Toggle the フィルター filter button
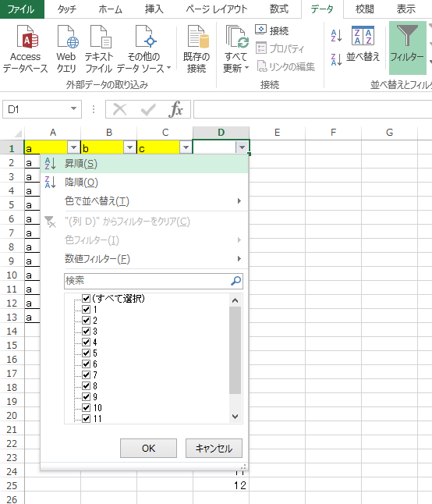This screenshot has height=504, width=432. pos(407,48)
